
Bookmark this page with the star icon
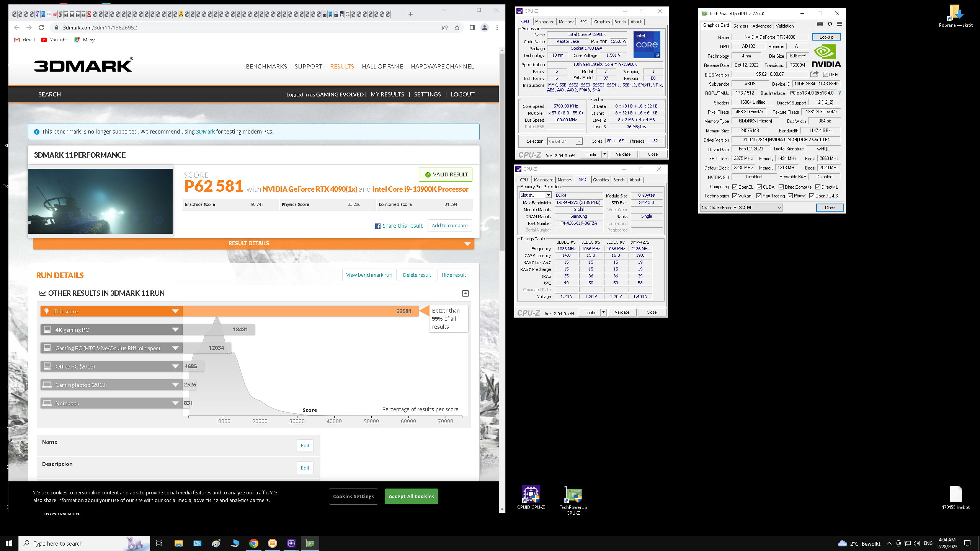(457, 28)
